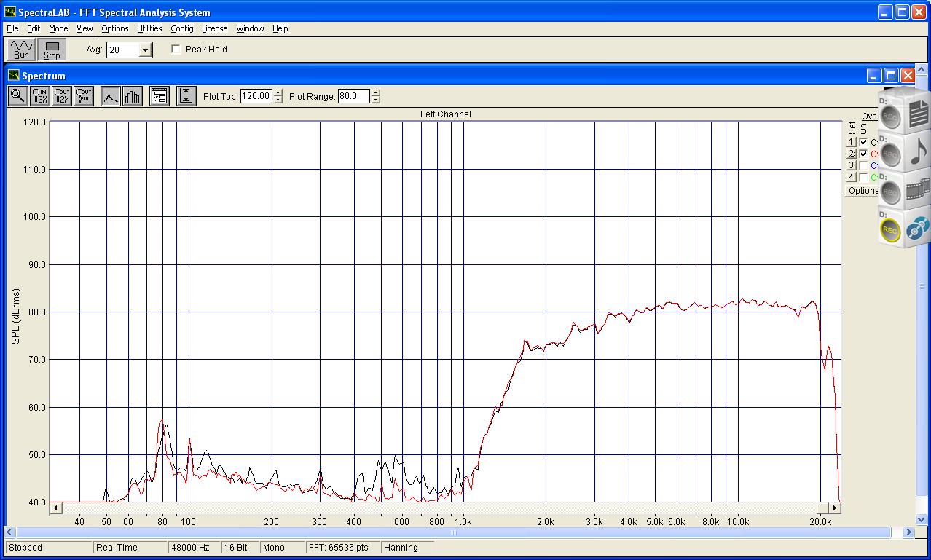Turn on overlay 3 checkbox

click(x=863, y=166)
